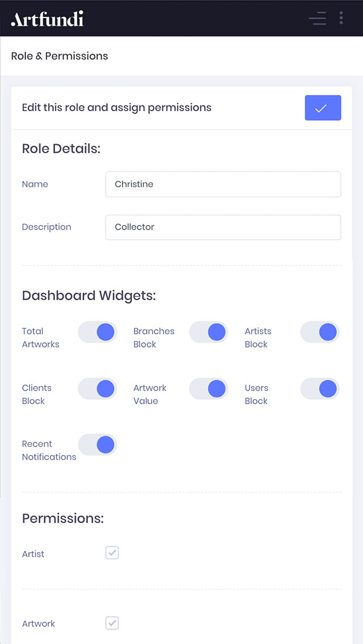The image size is (363, 644).
Task: Check the Artist permission checkbox
Action: pyautogui.click(x=112, y=553)
